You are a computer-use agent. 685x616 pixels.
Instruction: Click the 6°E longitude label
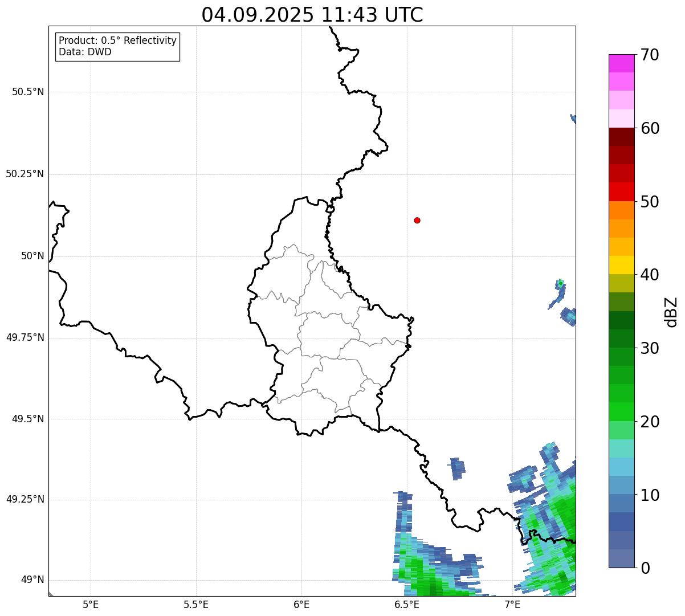click(301, 604)
